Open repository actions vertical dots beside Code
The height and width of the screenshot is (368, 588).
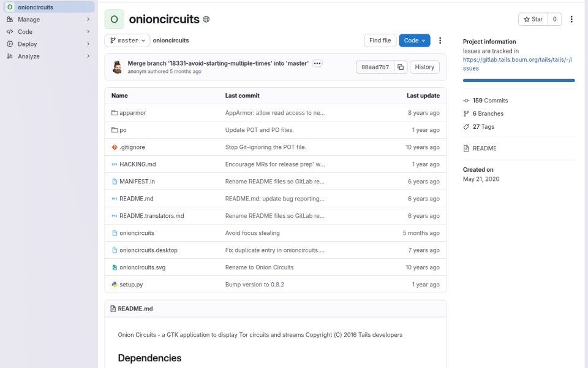(440, 40)
